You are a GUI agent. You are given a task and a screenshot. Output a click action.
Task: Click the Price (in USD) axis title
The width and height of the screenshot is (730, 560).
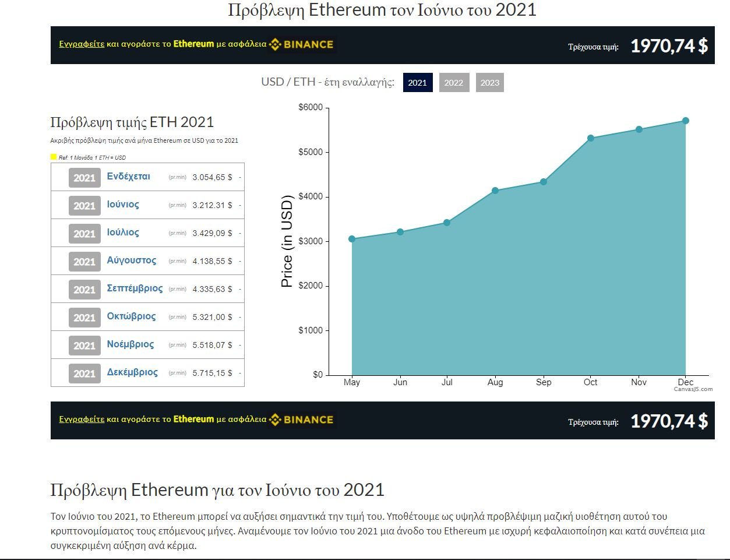tap(287, 241)
